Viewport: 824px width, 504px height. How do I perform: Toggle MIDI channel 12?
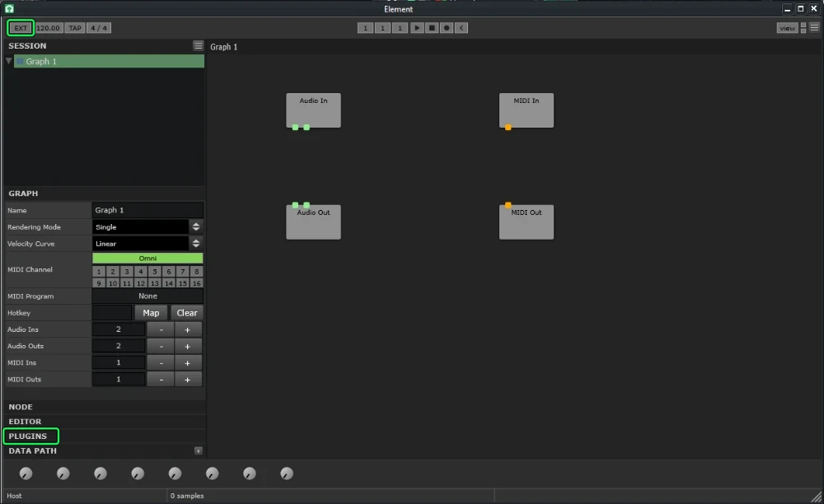pyautogui.click(x=141, y=283)
